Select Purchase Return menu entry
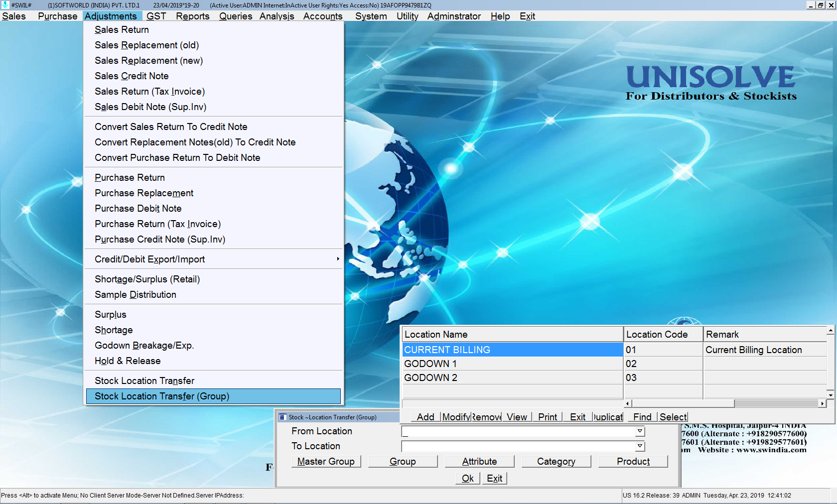837x504 pixels. [213, 178]
